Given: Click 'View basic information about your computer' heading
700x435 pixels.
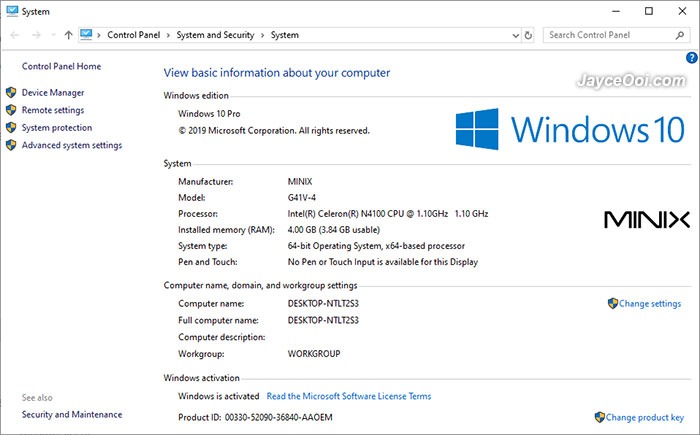Looking at the screenshot, I should pyautogui.click(x=277, y=73).
